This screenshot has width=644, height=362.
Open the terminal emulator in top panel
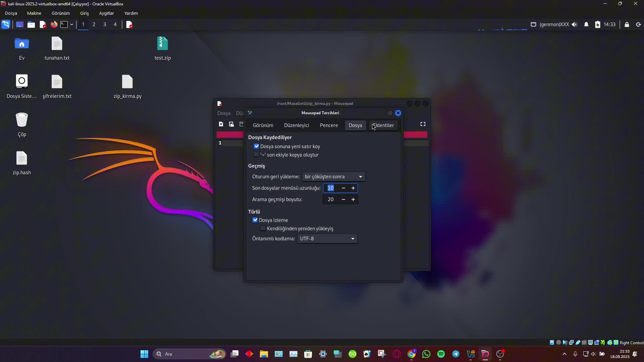(64, 24)
